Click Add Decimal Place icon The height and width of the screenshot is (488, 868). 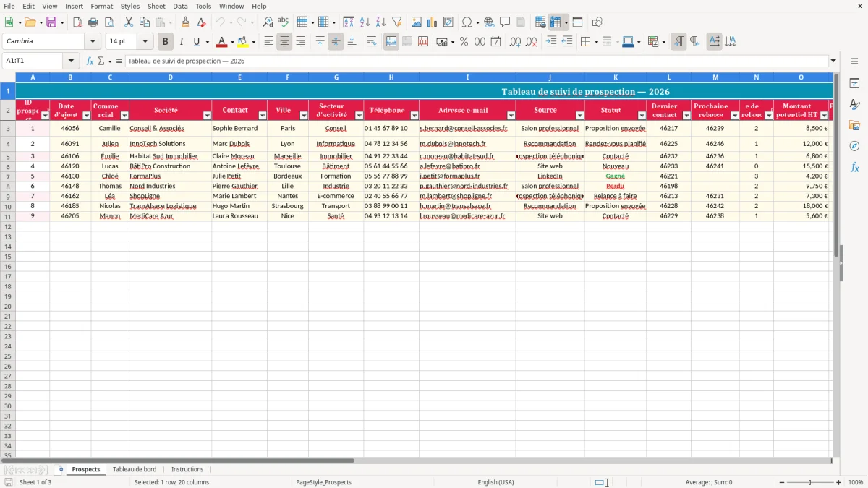pos(516,42)
